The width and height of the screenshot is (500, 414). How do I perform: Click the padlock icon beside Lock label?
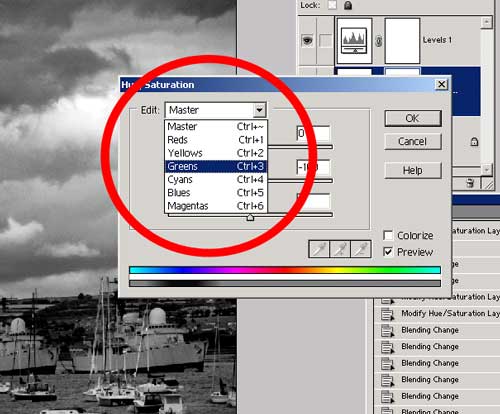pyautogui.click(x=348, y=5)
